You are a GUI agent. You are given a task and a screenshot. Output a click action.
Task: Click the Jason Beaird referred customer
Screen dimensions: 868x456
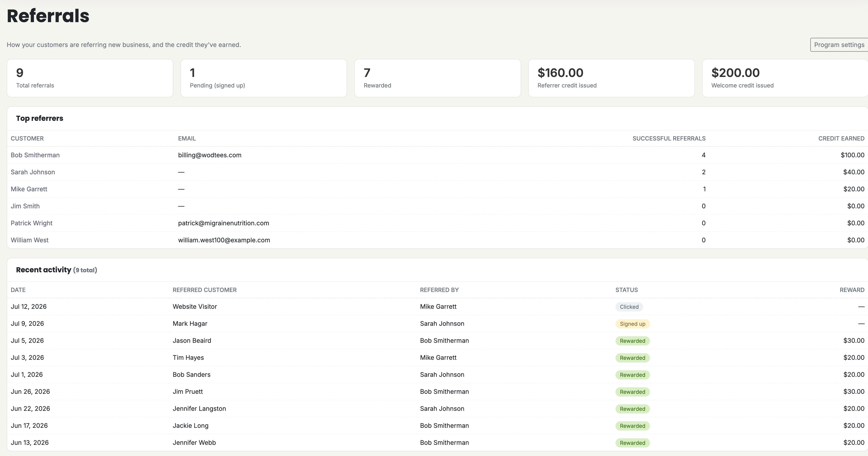point(192,341)
